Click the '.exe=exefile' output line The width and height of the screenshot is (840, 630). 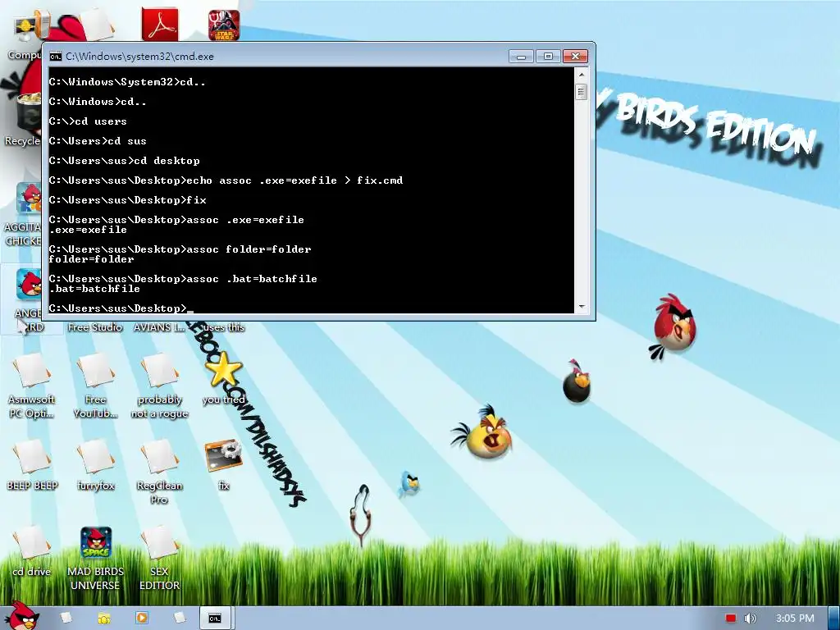point(87,230)
